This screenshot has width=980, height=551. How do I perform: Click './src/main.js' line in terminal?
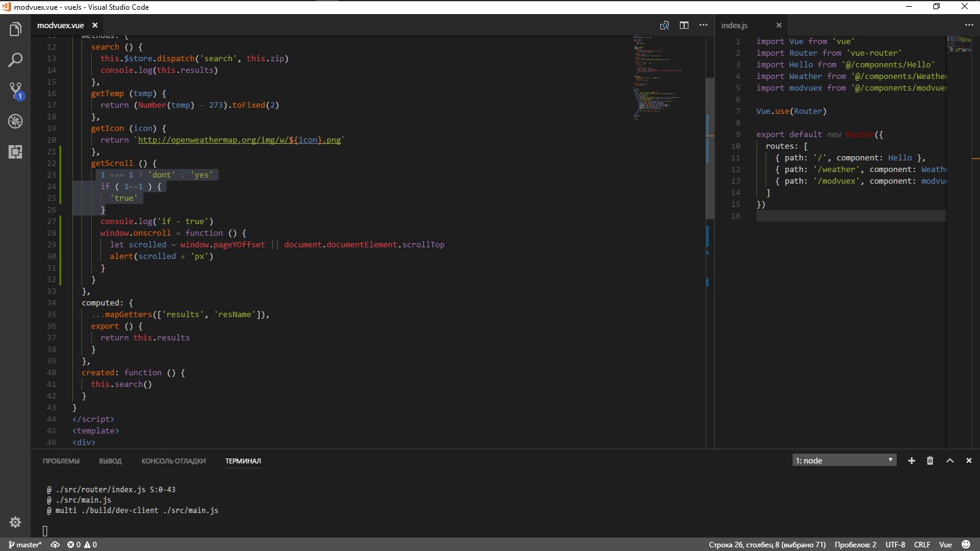click(x=79, y=500)
